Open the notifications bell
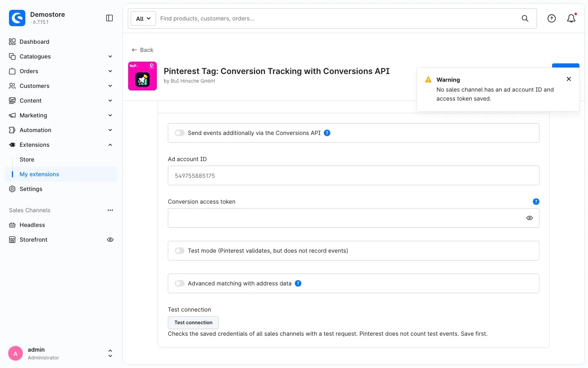Image resolution: width=588 pixels, height=368 pixels. pyautogui.click(x=571, y=18)
